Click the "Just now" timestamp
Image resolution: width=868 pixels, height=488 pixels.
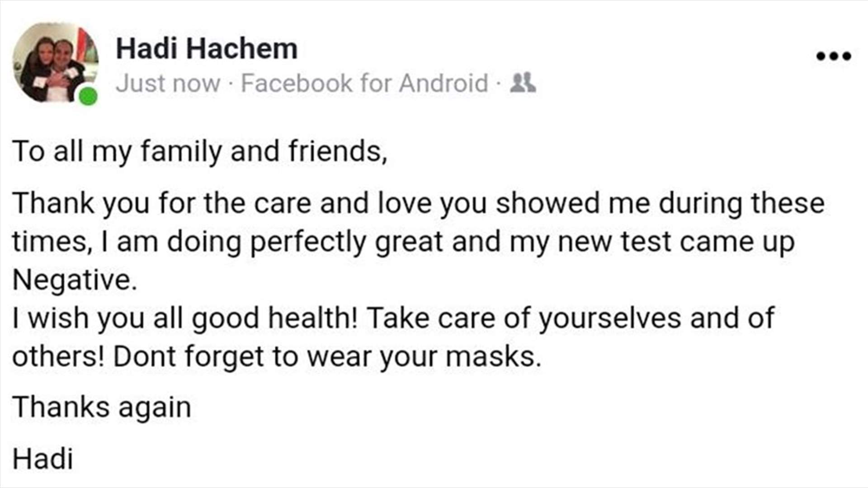[168, 84]
